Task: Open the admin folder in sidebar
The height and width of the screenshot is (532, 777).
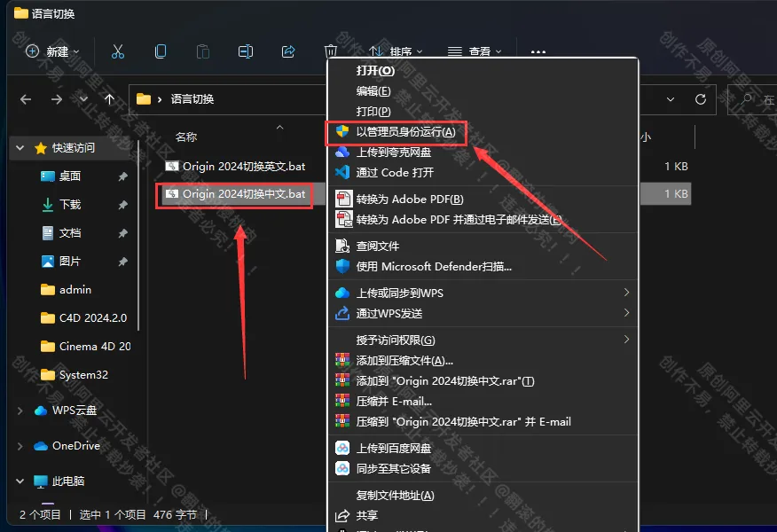Action: 75,290
